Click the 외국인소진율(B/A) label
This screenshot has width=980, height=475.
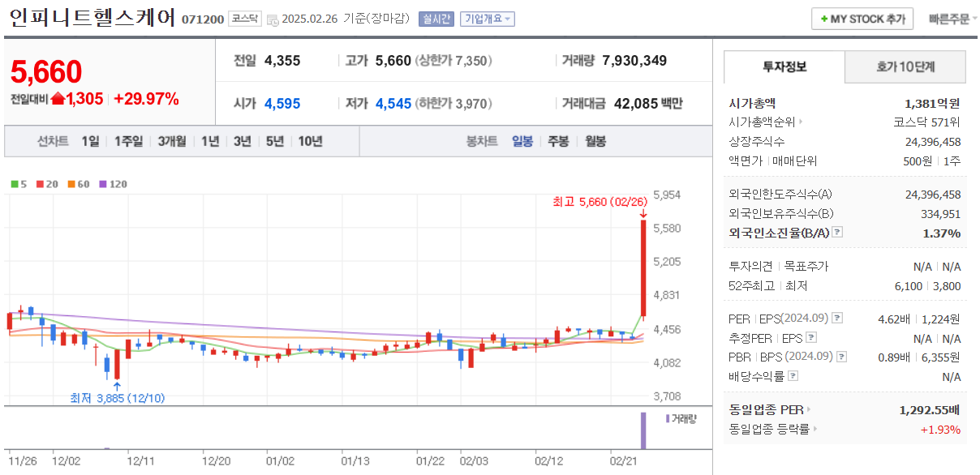(x=779, y=233)
